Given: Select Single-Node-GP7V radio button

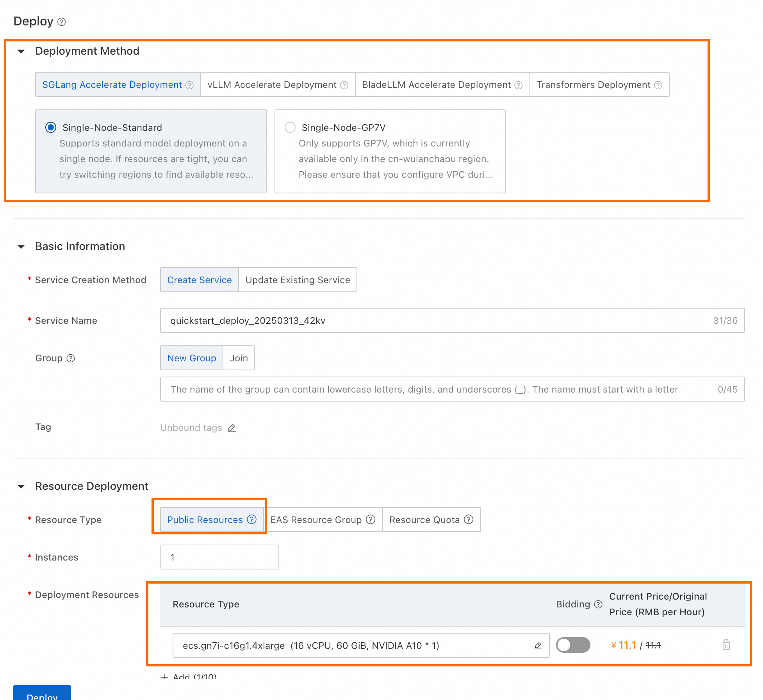Looking at the screenshot, I should pos(290,128).
